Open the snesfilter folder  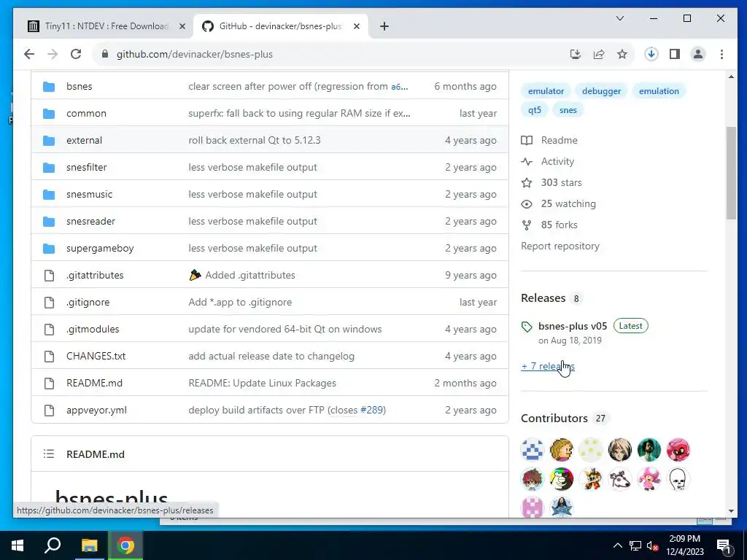[x=87, y=167]
